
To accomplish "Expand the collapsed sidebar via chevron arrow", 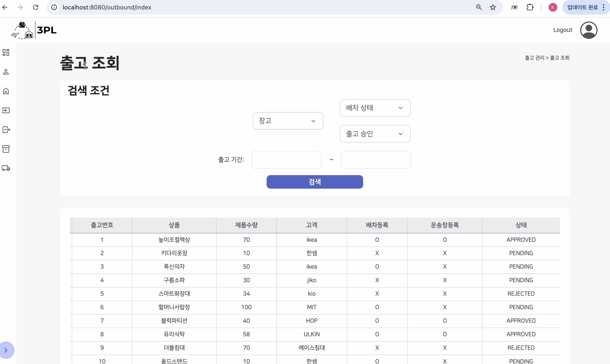I will (7, 350).
